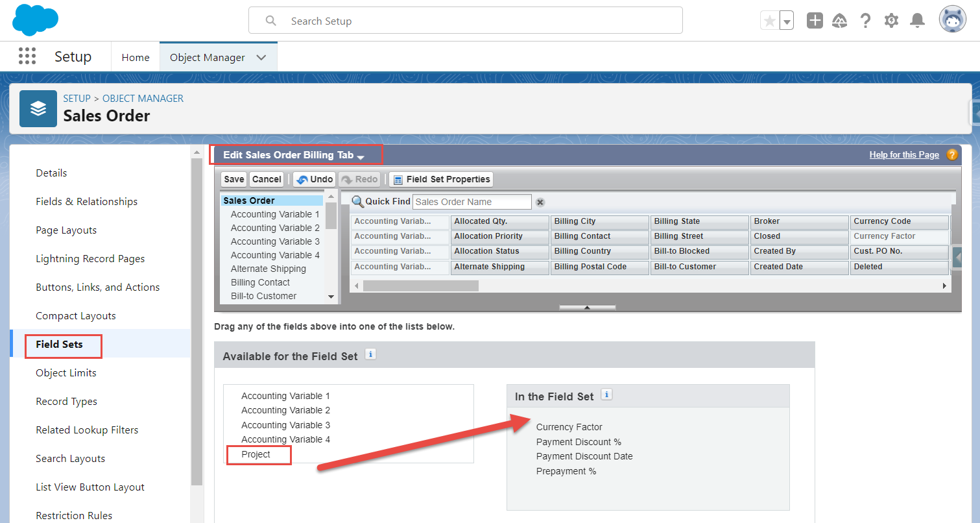
Task: Open Restriction Rules
Action: (x=74, y=515)
